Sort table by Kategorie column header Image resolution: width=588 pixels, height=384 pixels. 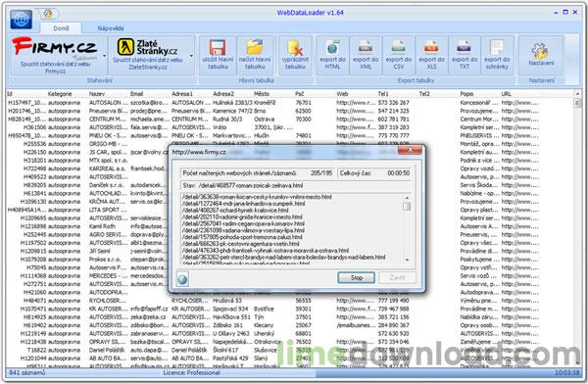tap(68, 94)
